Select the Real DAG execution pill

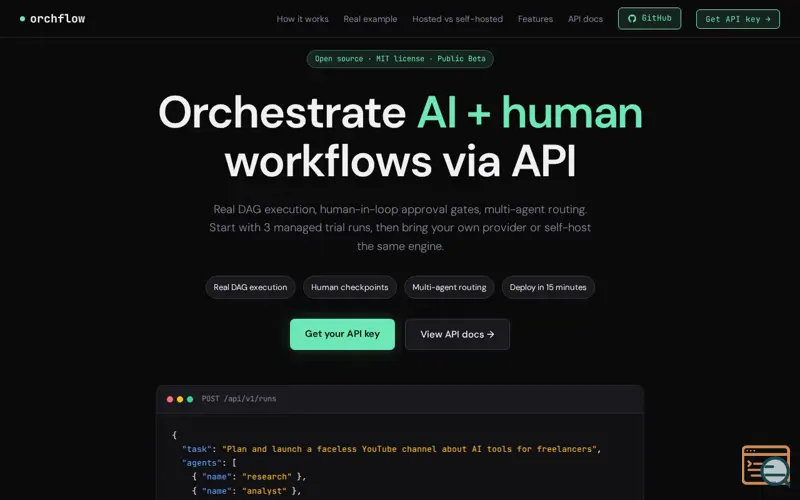tap(250, 287)
